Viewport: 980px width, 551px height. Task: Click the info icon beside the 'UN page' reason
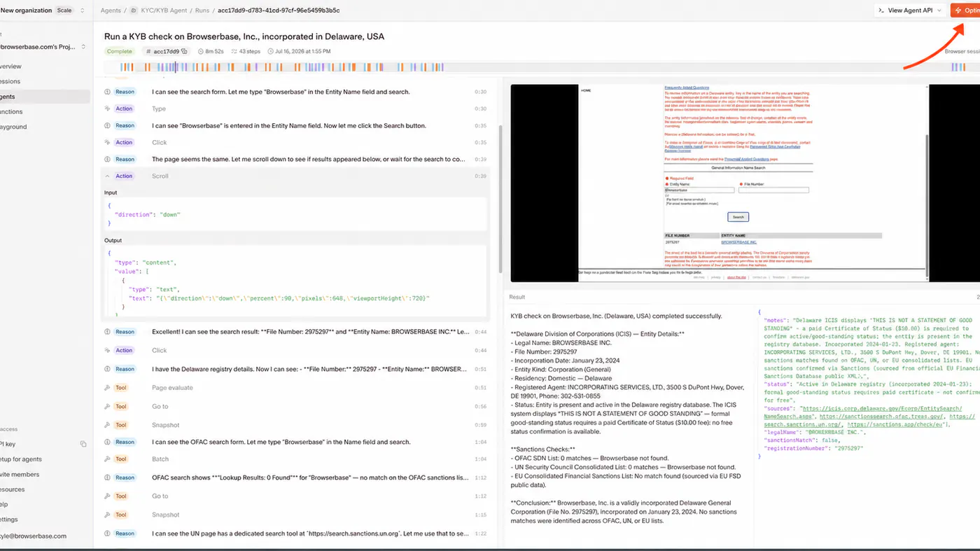coord(108,533)
